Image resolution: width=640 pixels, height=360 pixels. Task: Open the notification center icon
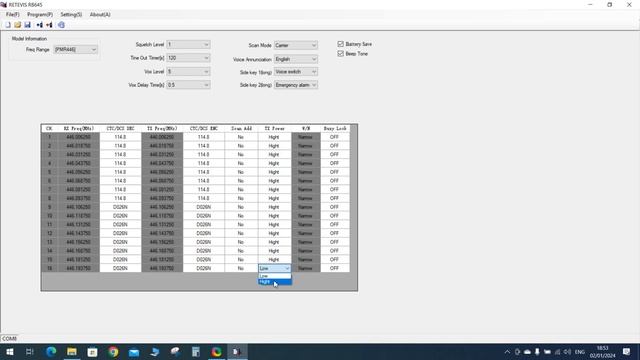627,352
